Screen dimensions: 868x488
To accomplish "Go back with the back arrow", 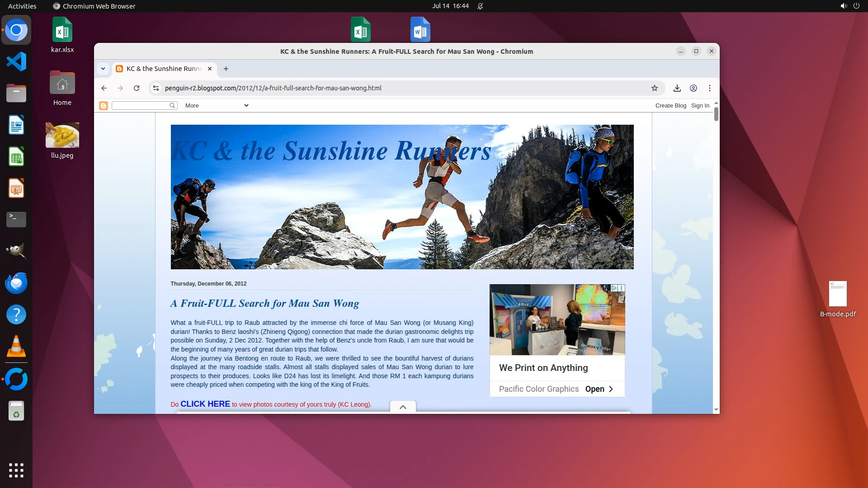I will 104,88.
